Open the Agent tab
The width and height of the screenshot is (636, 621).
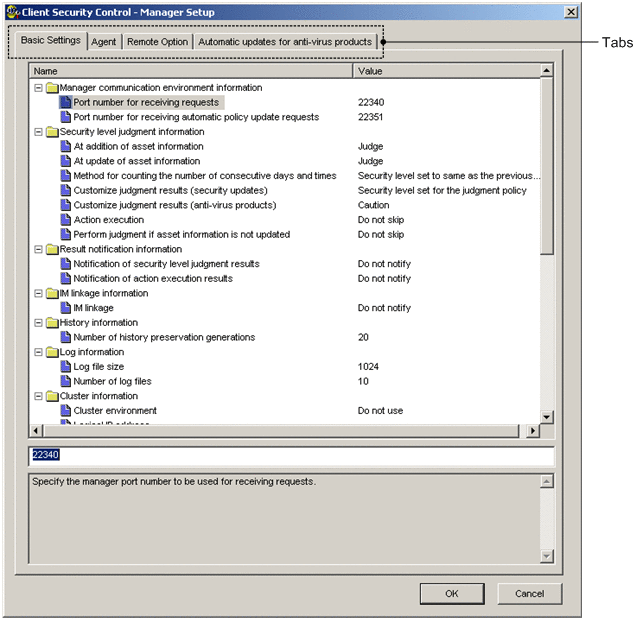[104, 42]
